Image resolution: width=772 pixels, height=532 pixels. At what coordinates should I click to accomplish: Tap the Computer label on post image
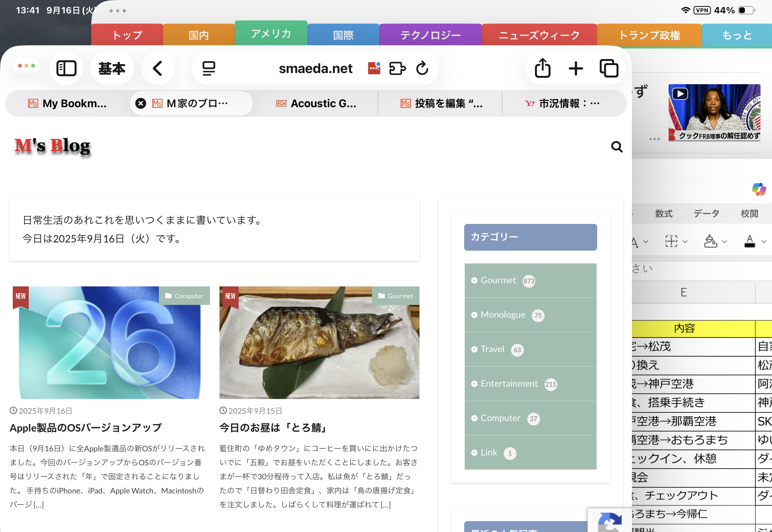[x=184, y=296]
